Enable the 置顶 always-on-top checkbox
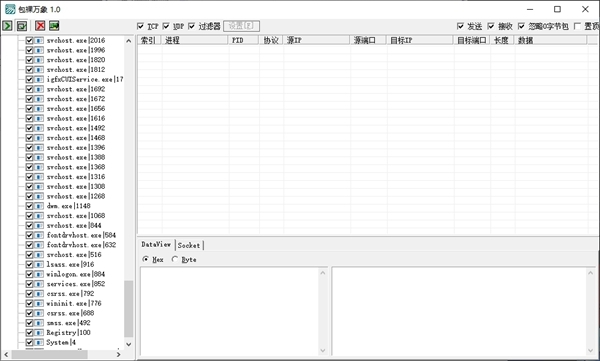Screen dimensions: 600x361 point(577,26)
